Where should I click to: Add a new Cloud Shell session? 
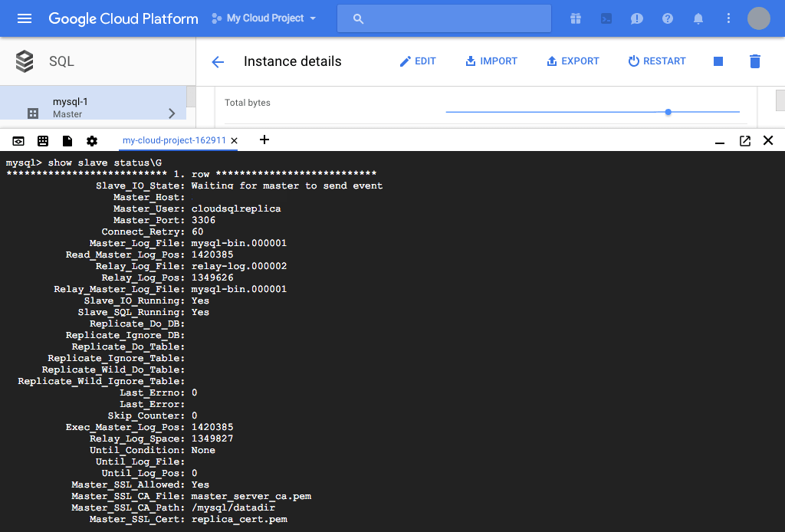(x=264, y=140)
